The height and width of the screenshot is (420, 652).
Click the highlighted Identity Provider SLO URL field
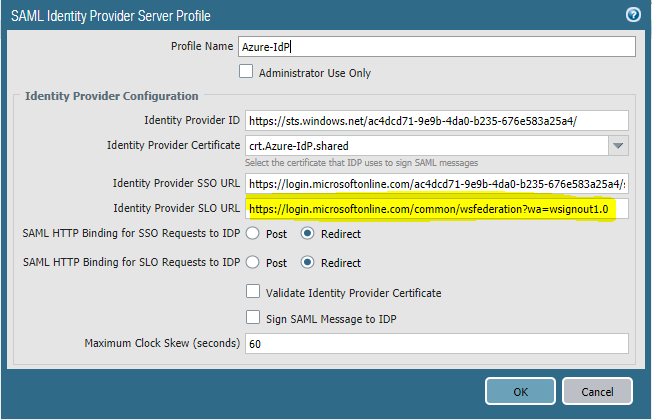tap(437, 208)
